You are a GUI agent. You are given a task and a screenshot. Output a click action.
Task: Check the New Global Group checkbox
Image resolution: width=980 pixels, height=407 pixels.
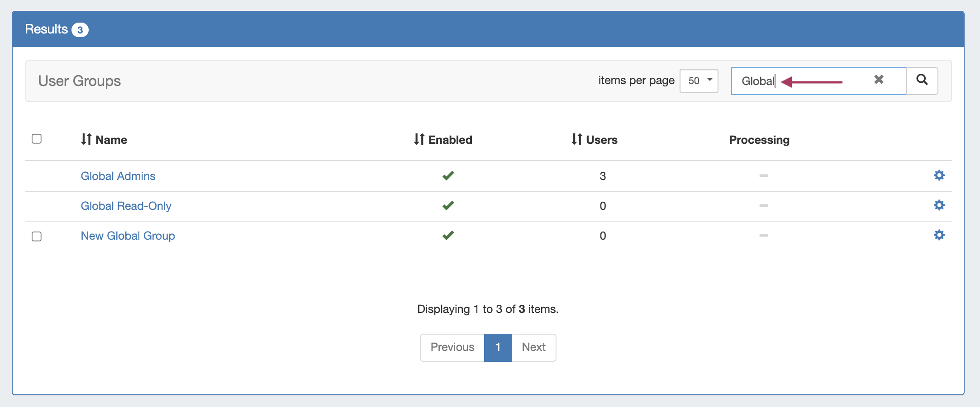(37, 237)
